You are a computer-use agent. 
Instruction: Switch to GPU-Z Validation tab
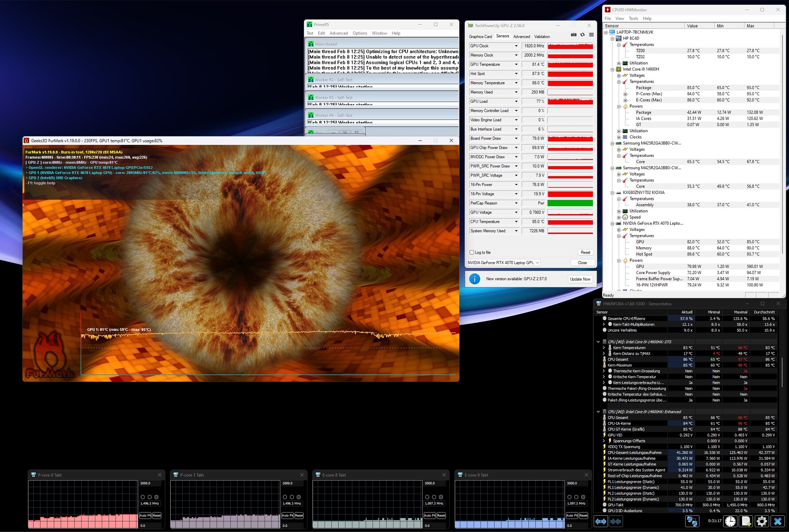pos(542,36)
